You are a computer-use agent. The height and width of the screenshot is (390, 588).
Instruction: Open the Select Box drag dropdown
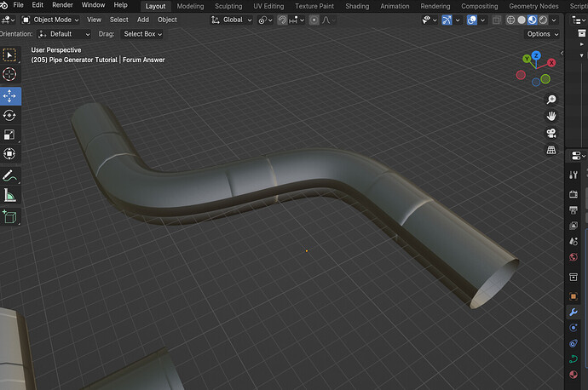142,34
